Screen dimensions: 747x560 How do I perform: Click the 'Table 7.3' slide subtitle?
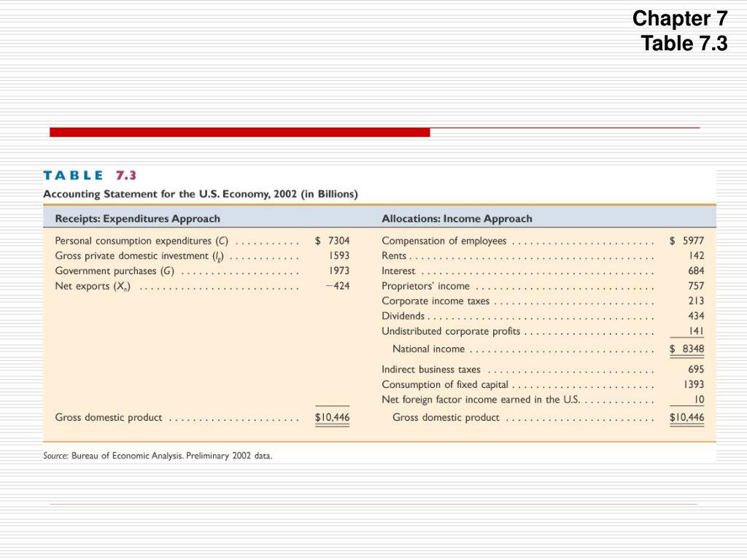click(x=684, y=43)
